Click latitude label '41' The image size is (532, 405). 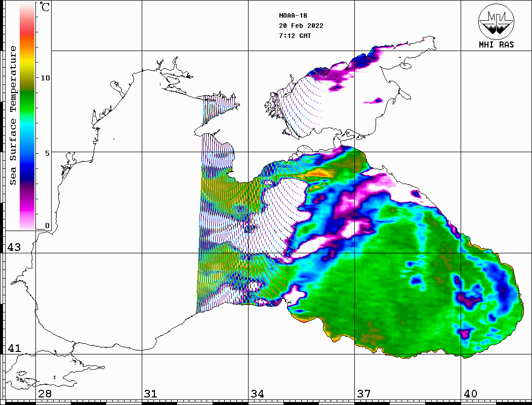[14, 348]
